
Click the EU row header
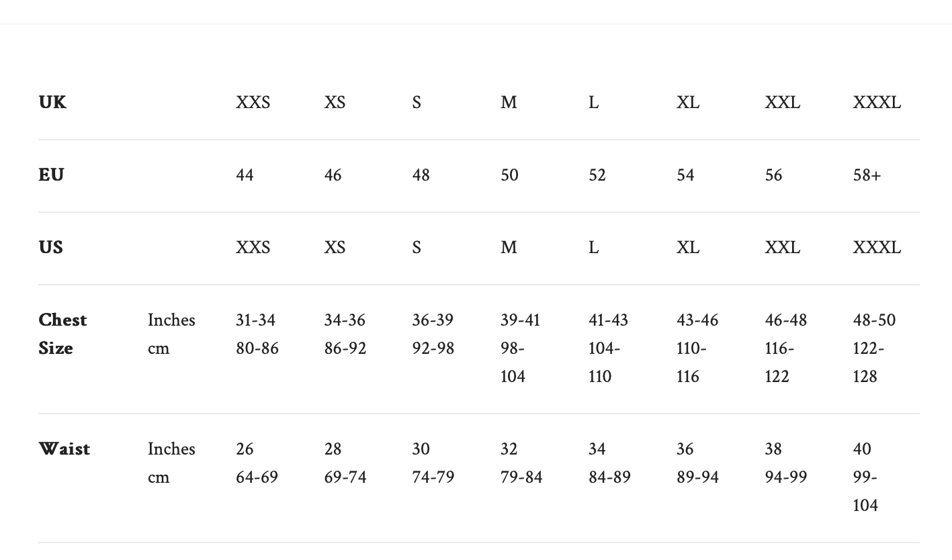click(51, 175)
